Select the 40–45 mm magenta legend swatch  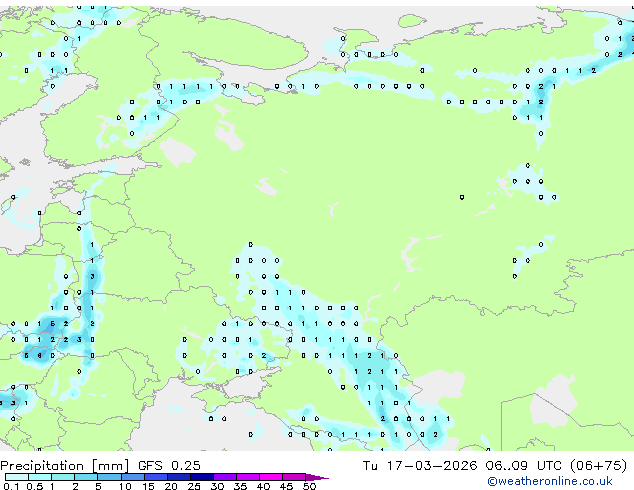271,477
